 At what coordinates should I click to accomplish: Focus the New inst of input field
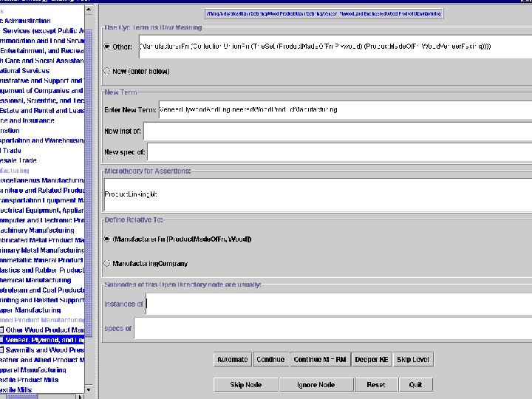tap(338, 131)
